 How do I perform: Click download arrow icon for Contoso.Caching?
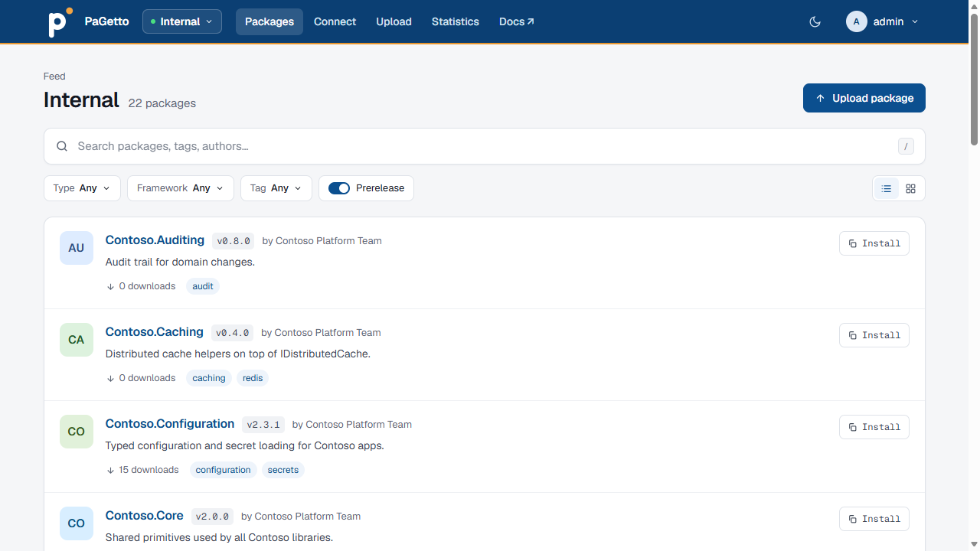110,378
